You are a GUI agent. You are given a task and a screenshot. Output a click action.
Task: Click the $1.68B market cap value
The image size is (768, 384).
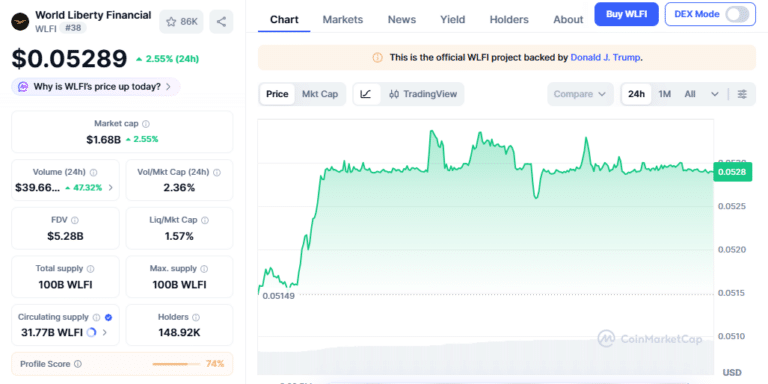coord(103,140)
